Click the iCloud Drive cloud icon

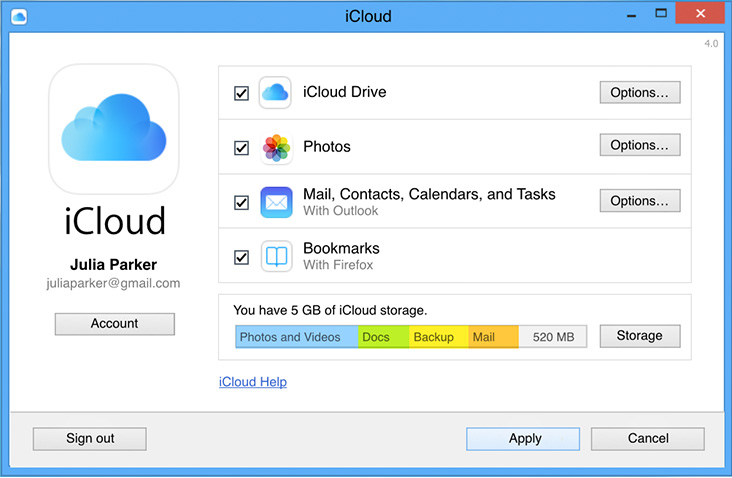276,93
